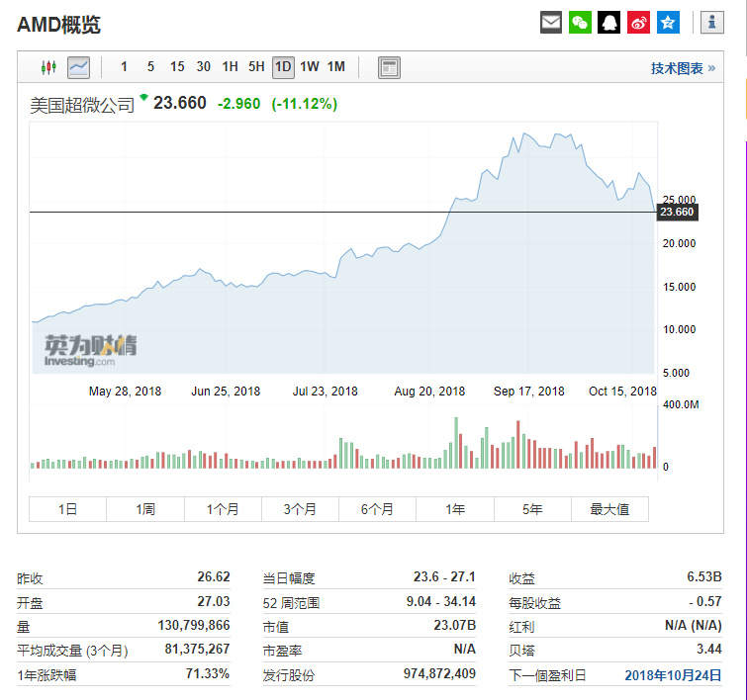
Task: Share via QQ penguin icon
Action: pyautogui.click(x=608, y=23)
